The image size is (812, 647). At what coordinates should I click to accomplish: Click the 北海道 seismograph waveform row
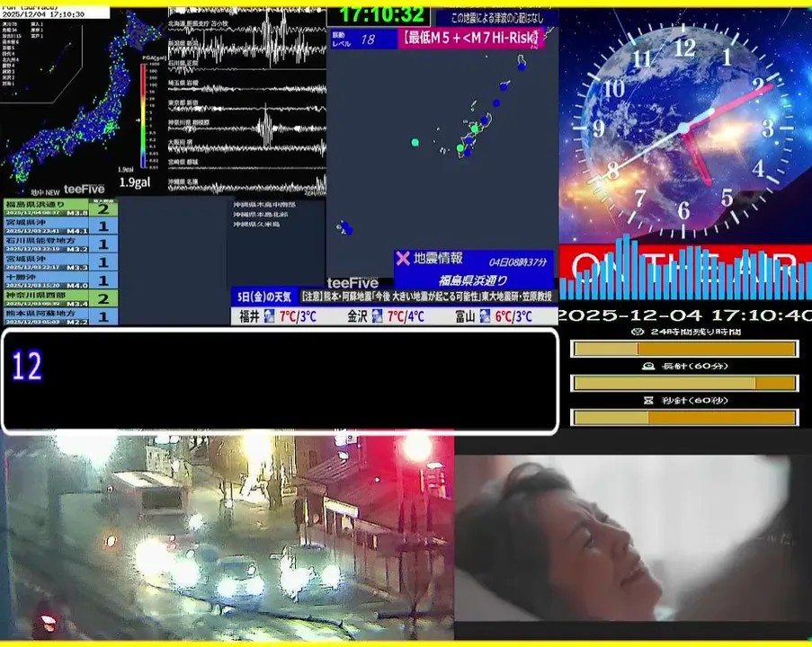(247, 26)
